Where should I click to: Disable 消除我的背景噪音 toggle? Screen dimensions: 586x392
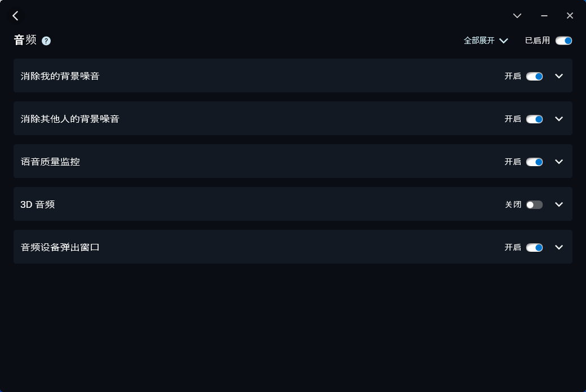pyautogui.click(x=534, y=76)
